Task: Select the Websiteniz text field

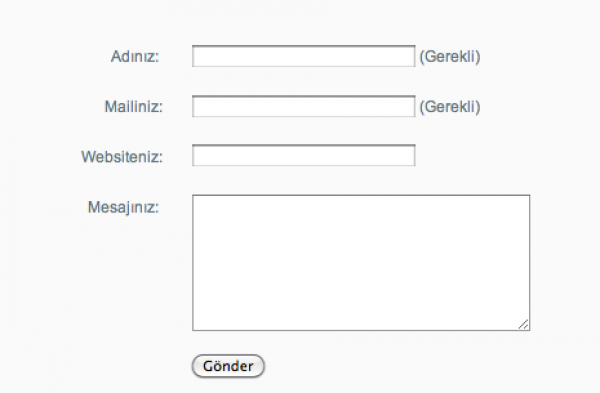Action: (303, 155)
